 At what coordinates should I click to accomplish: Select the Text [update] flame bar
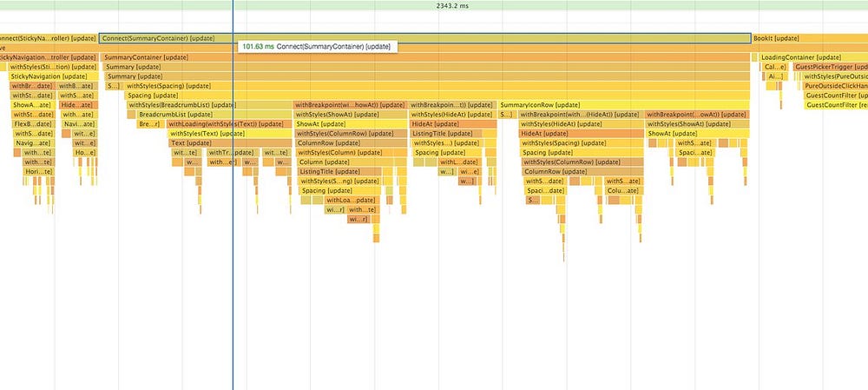point(230,143)
